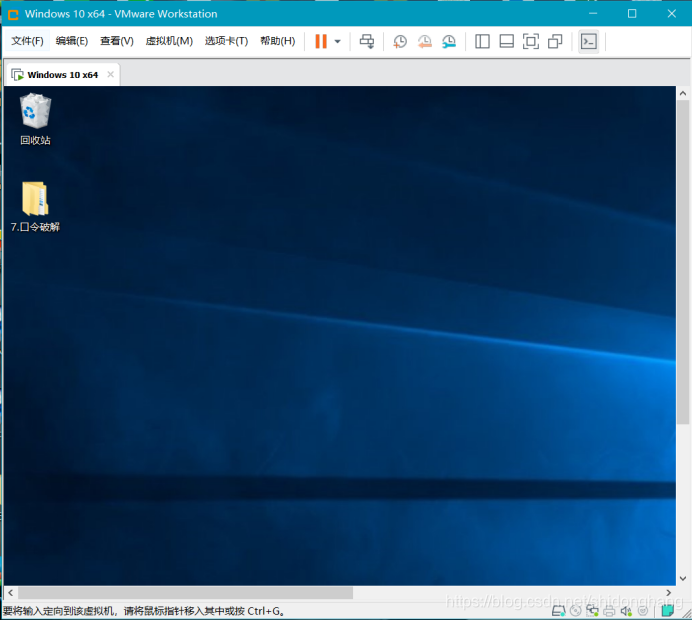Select the 7.口令破解 folder on the desktop

[x=35, y=207]
